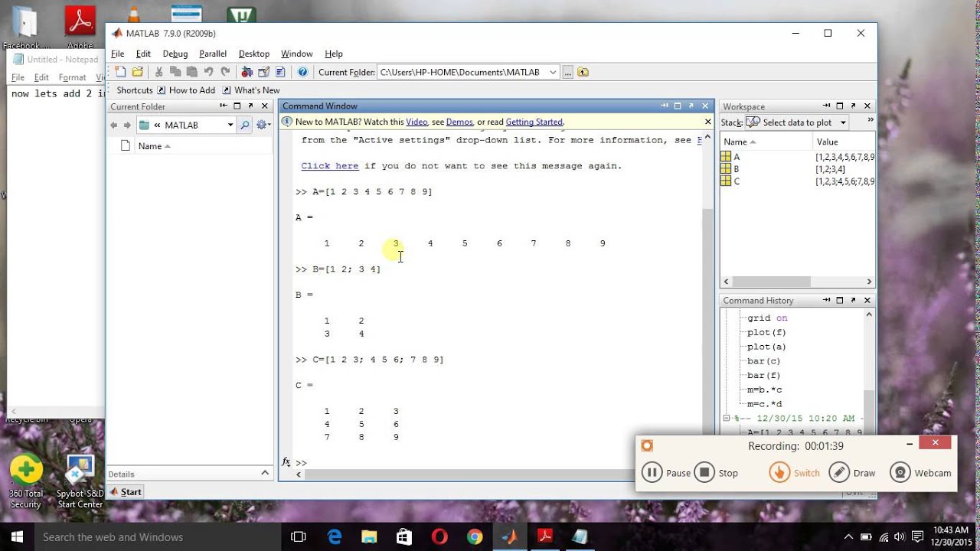Open the MATLAB folder path dropdown
Screen dimensions: 980x551
230,125
